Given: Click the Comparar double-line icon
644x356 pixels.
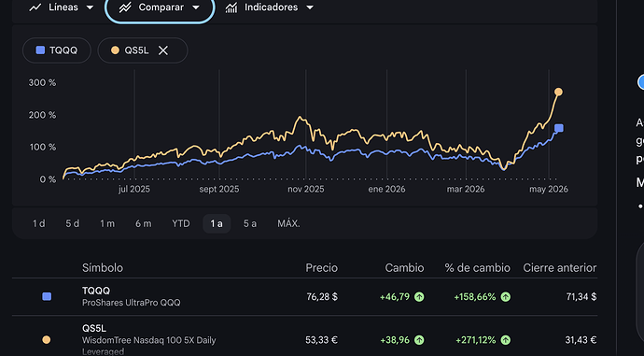Looking at the screenshot, I should [125, 7].
